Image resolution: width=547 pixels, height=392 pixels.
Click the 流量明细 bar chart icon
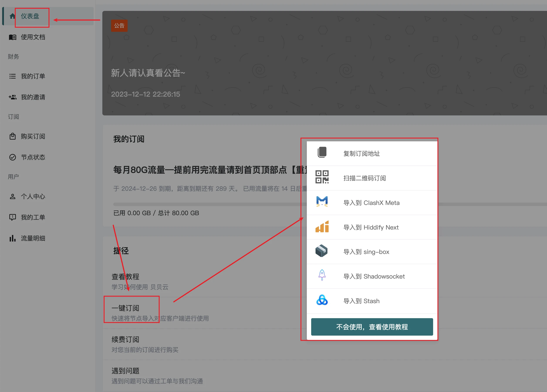(x=13, y=238)
